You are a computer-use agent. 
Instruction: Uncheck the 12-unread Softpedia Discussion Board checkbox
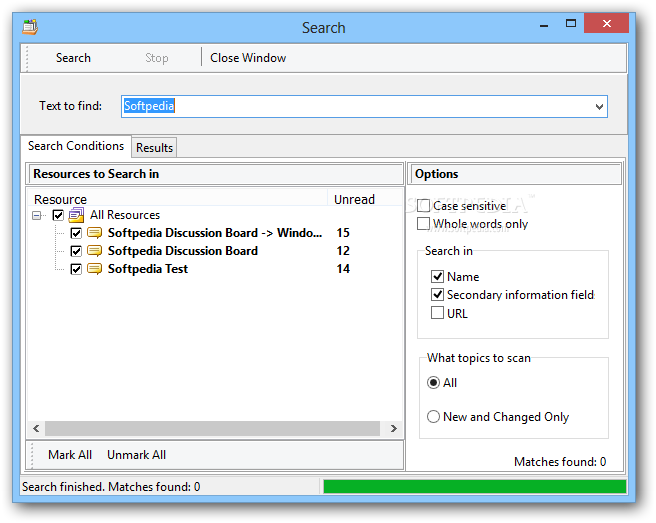[76, 251]
